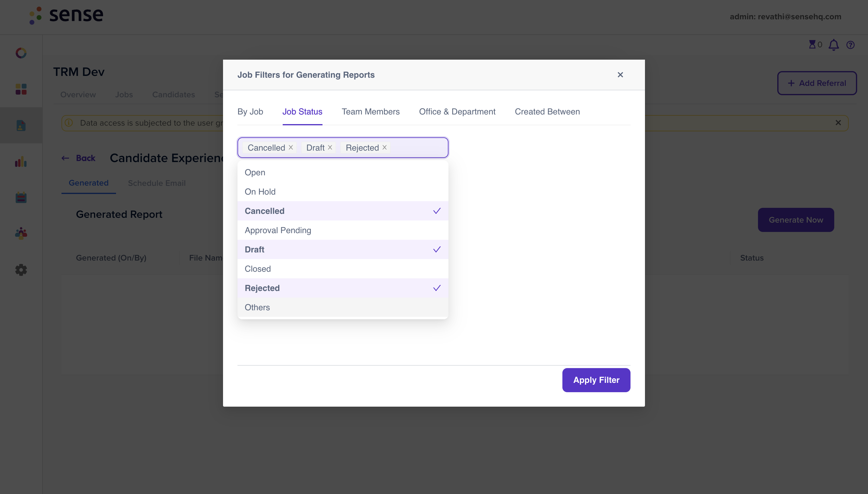The height and width of the screenshot is (494, 868).
Task: Switch to the Created Between tab
Action: (x=547, y=112)
